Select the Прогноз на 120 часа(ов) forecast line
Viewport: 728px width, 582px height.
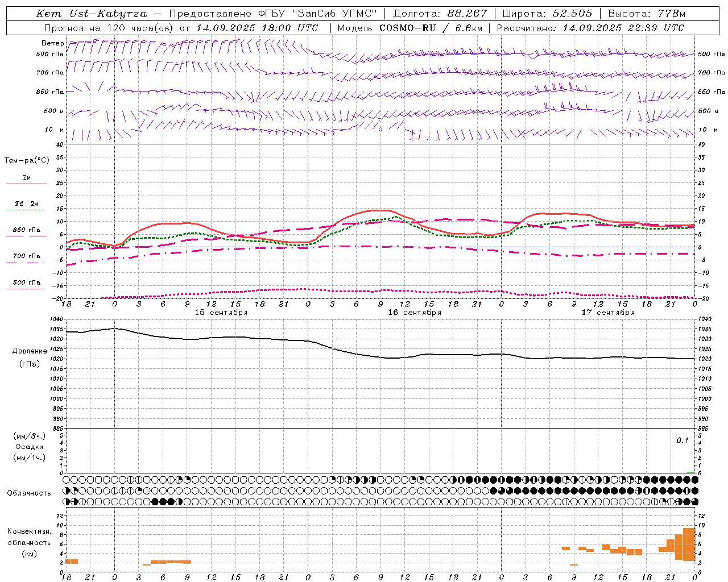point(181,28)
